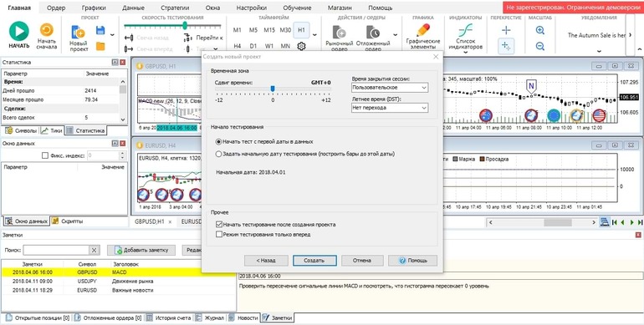644x325 pixels.
Task: Select H1 timeframe button
Action: point(301,30)
